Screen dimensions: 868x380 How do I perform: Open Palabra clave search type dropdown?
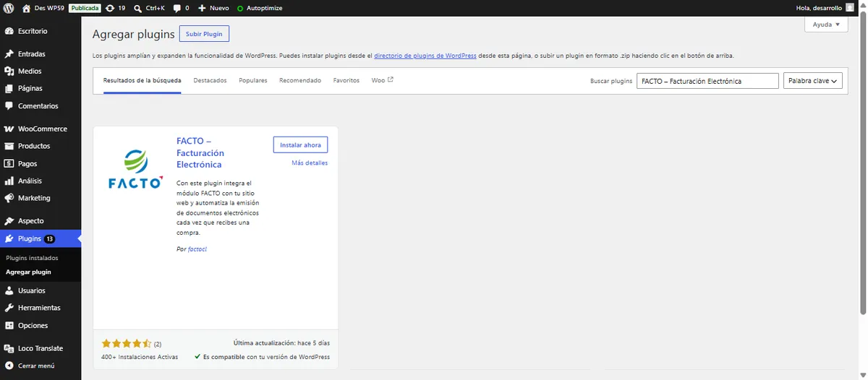click(813, 81)
